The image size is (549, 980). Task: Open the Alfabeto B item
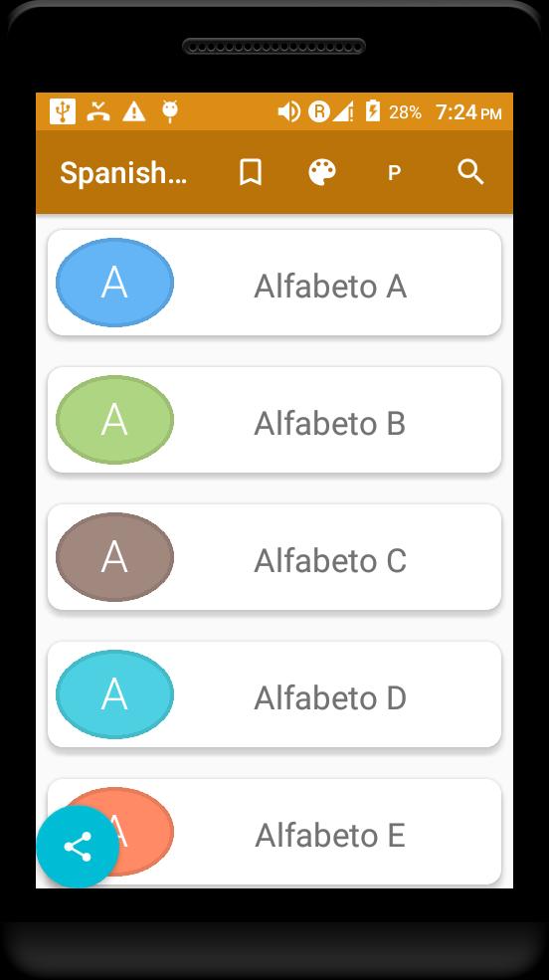(x=274, y=420)
